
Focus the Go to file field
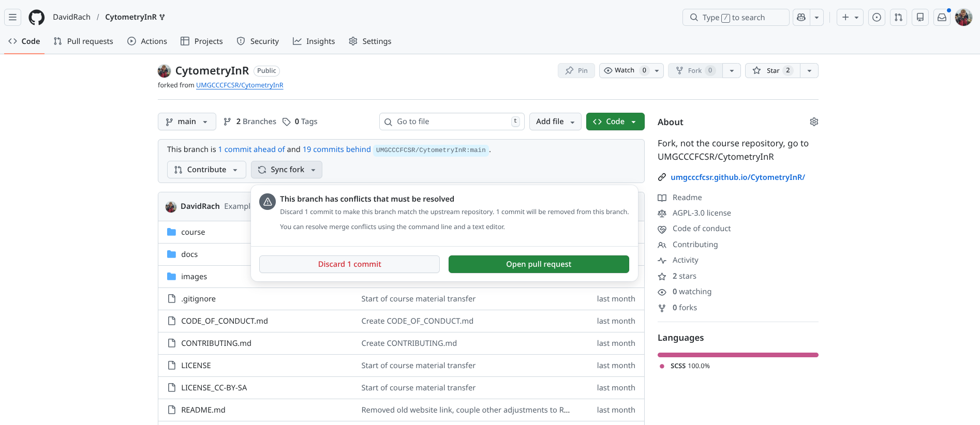452,122
